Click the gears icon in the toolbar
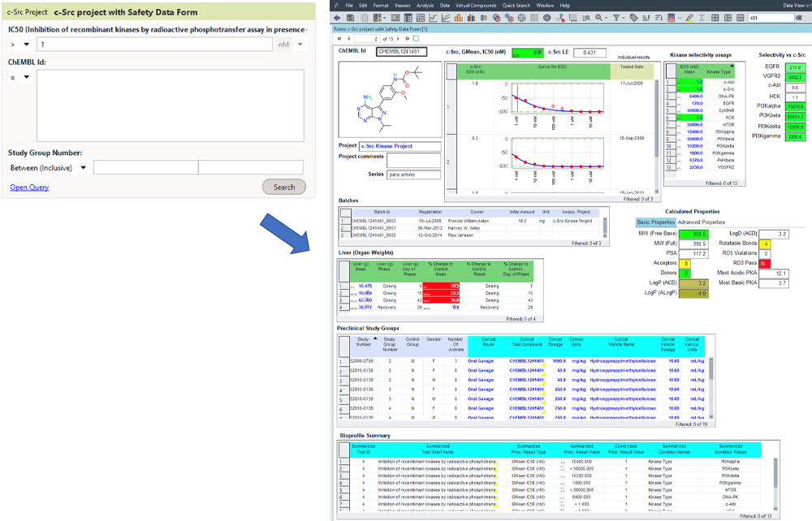812x521 pixels. [509, 19]
